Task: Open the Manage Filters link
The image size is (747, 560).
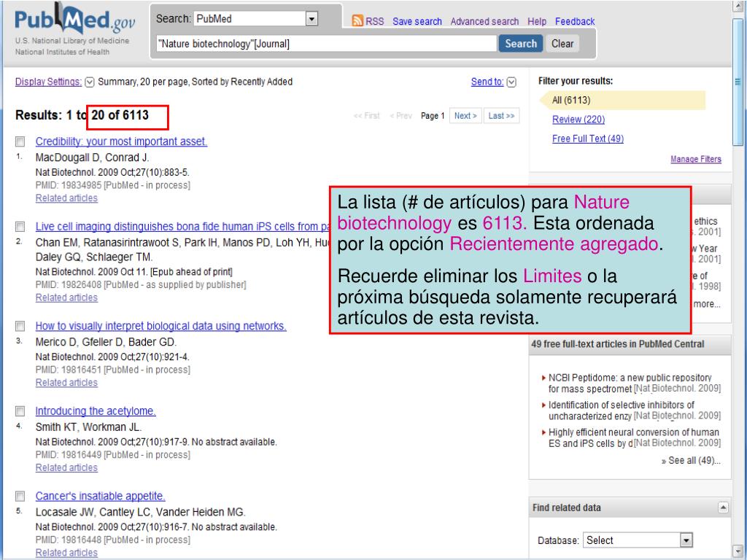Action: pos(695,159)
